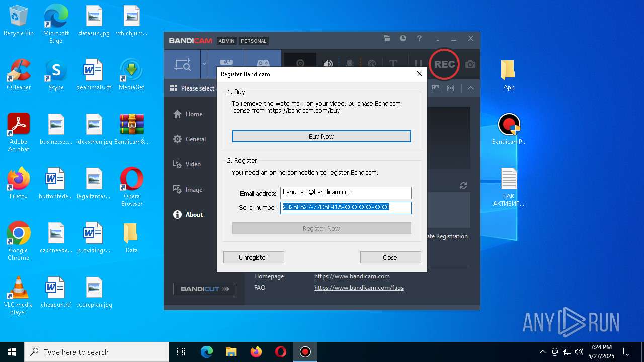Open the bandicam.com homepage link
Image resolution: width=644 pixels, height=362 pixels.
352,276
